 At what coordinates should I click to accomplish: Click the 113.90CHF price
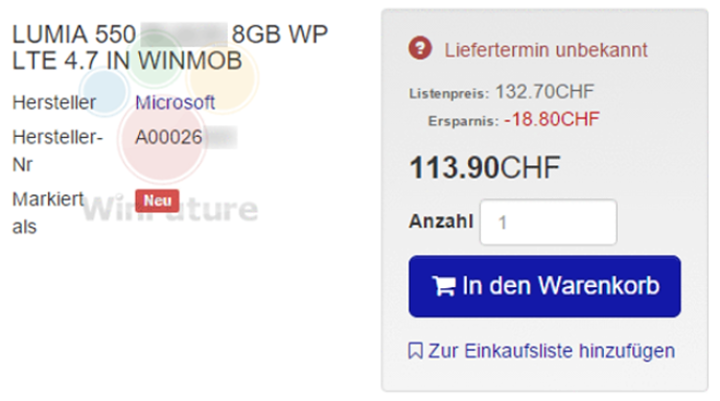pos(484,167)
